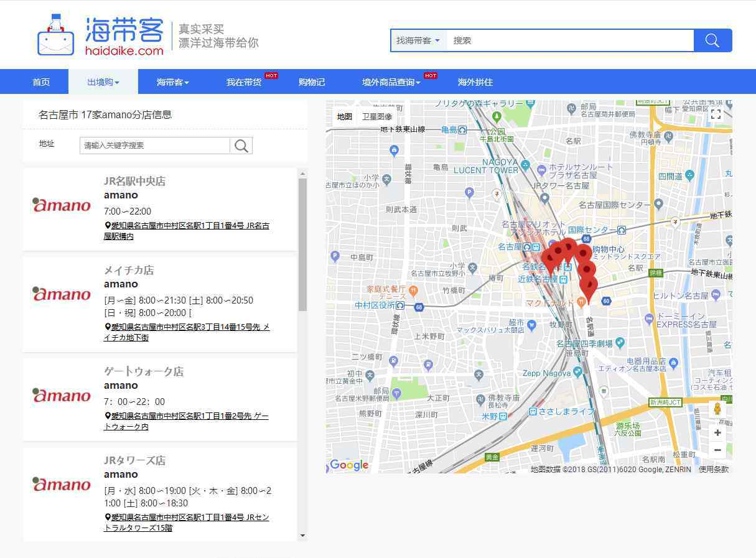Expand the 海带客 navigation menu

(173, 82)
